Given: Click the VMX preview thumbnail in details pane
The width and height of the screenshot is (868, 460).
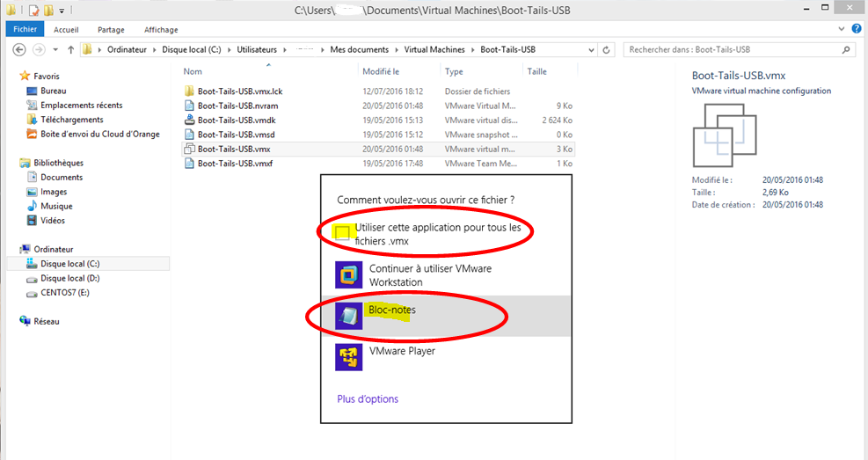Looking at the screenshot, I should click(x=725, y=135).
